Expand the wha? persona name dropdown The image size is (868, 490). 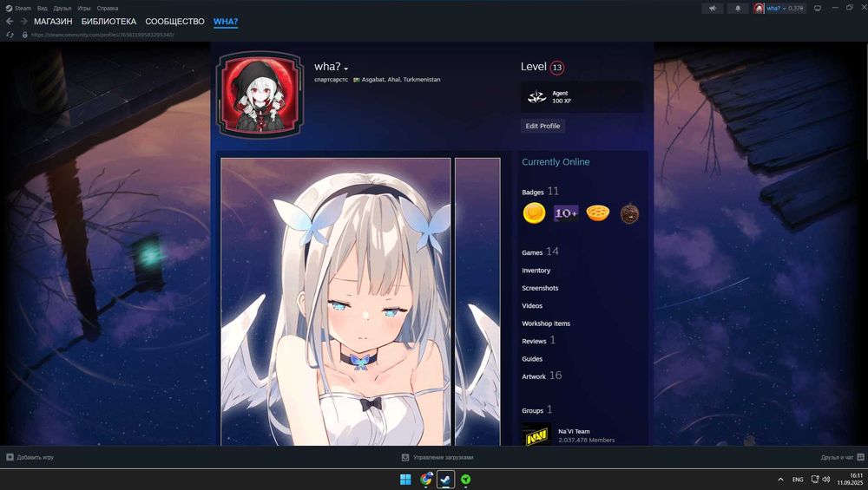346,68
